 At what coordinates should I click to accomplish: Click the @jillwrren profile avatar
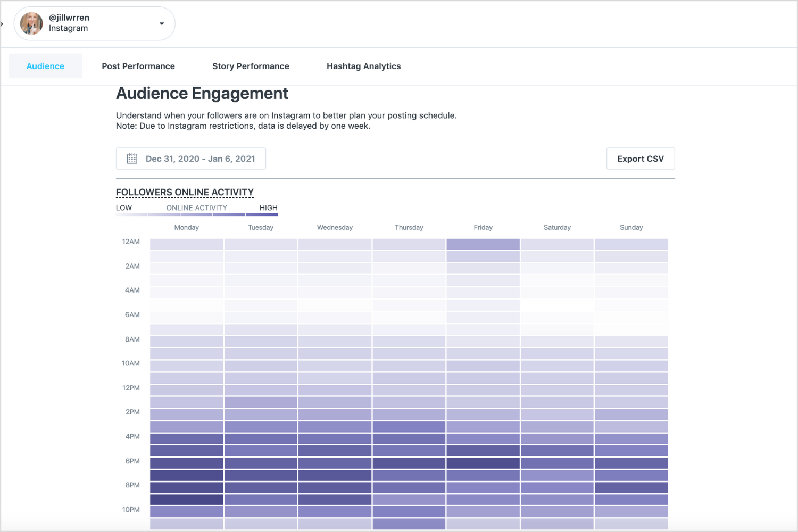[x=31, y=23]
